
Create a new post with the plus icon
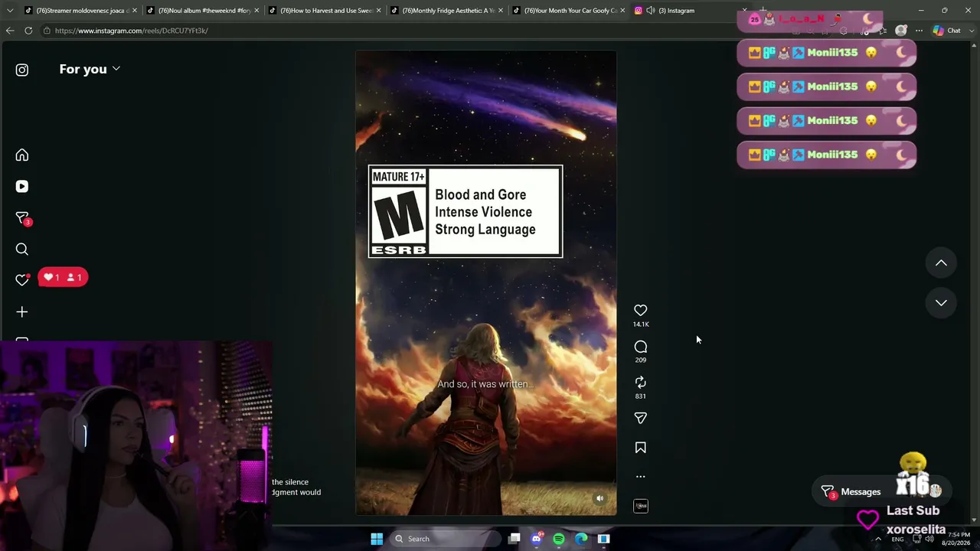point(22,312)
